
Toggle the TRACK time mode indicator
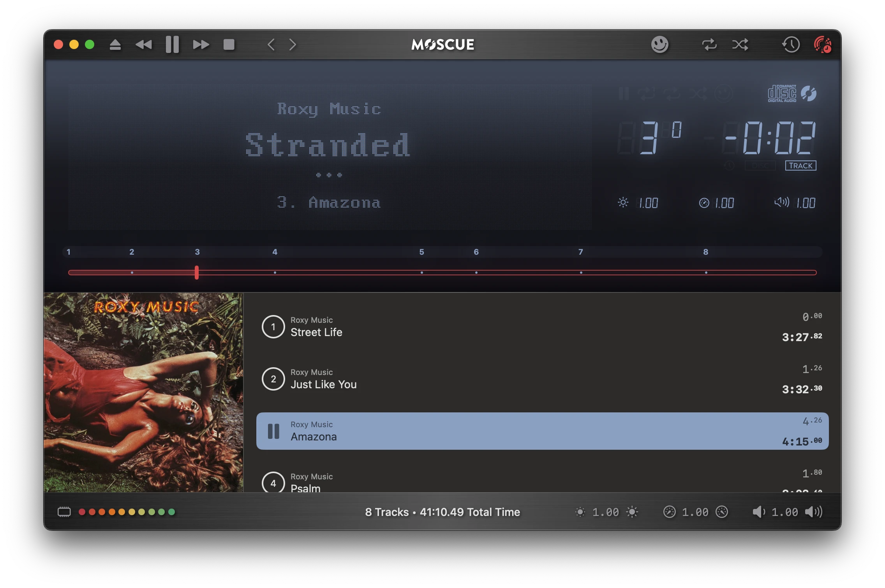[x=800, y=165]
